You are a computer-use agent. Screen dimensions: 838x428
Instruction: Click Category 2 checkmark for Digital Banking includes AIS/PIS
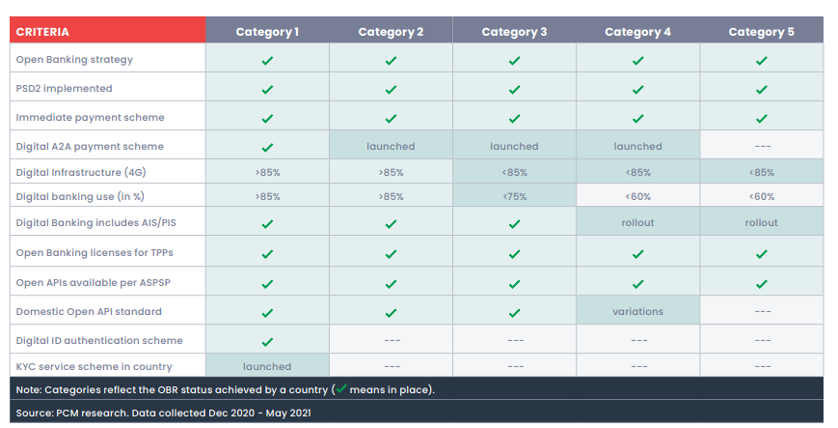tap(391, 223)
